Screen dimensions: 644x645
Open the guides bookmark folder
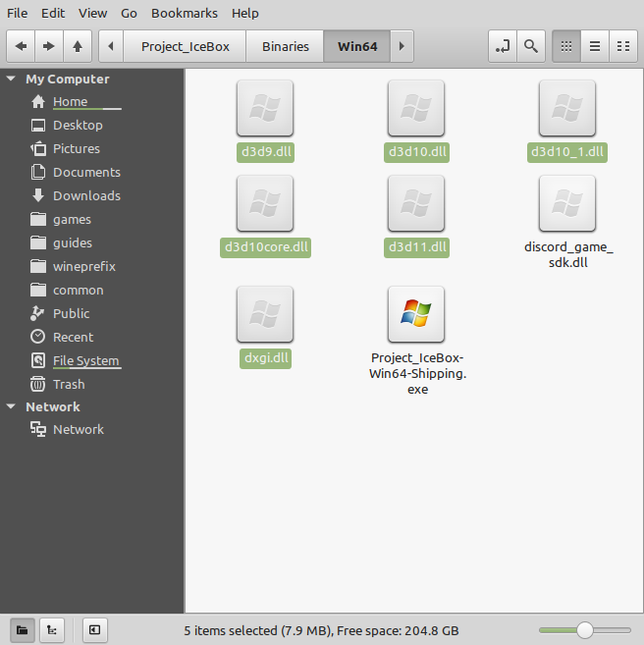click(x=73, y=242)
